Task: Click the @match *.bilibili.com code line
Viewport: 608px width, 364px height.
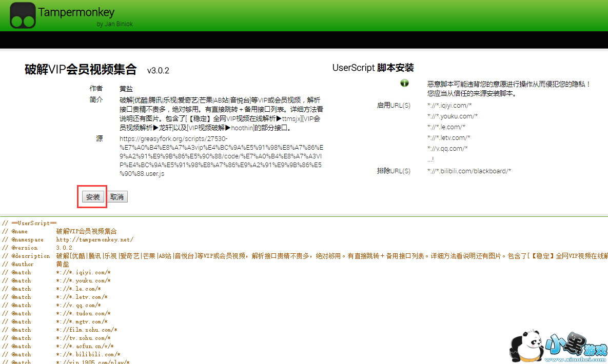Action: point(61,354)
